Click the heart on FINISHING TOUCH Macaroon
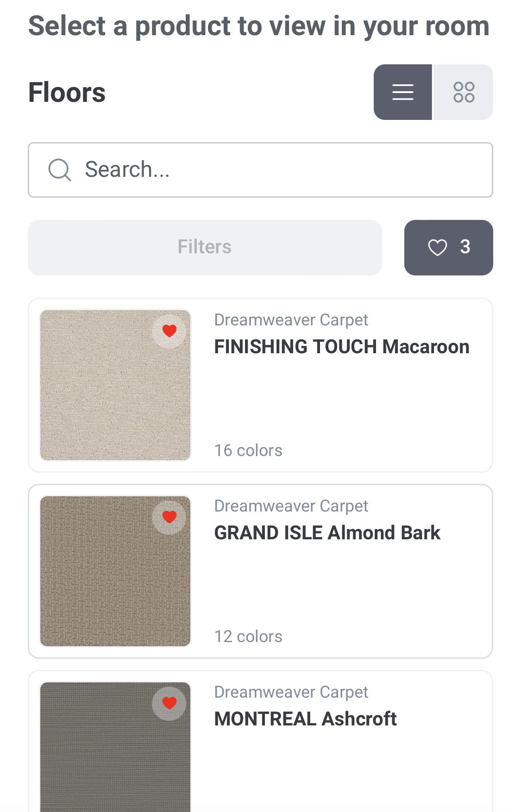Image resolution: width=521 pixels, height=812 pixels. pyautogui.click(x=169, y=331)
